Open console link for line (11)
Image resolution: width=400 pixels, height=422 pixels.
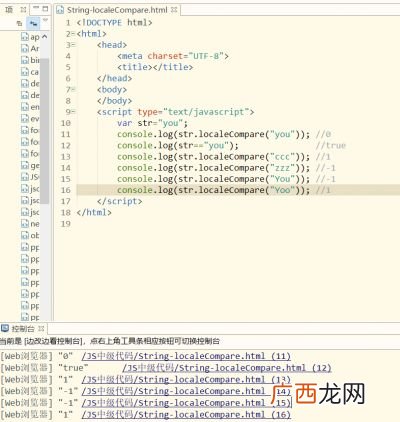tap(186, 356)
